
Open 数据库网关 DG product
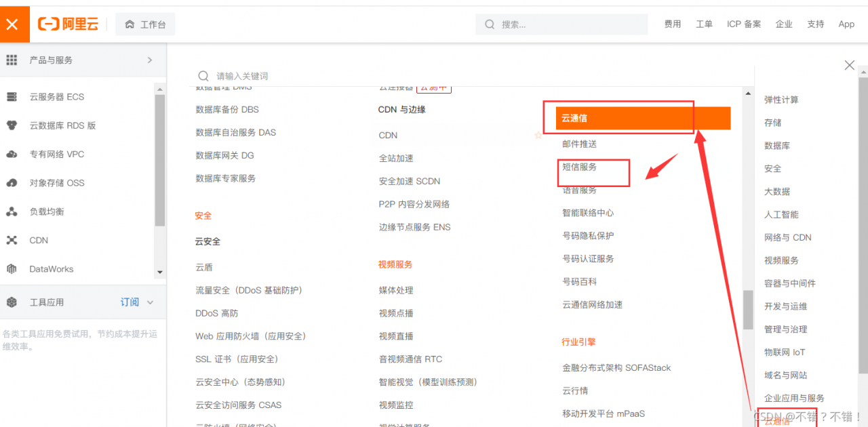(224, 155)
